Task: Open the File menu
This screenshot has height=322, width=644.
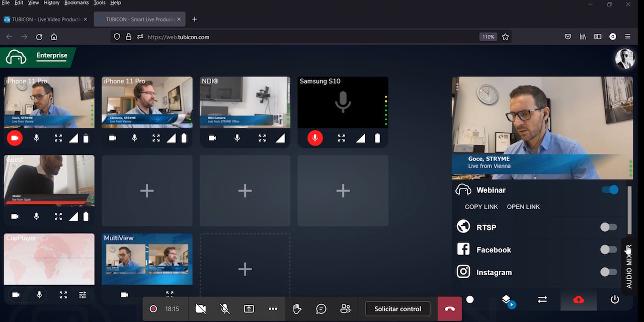Action: coord(6,3)
